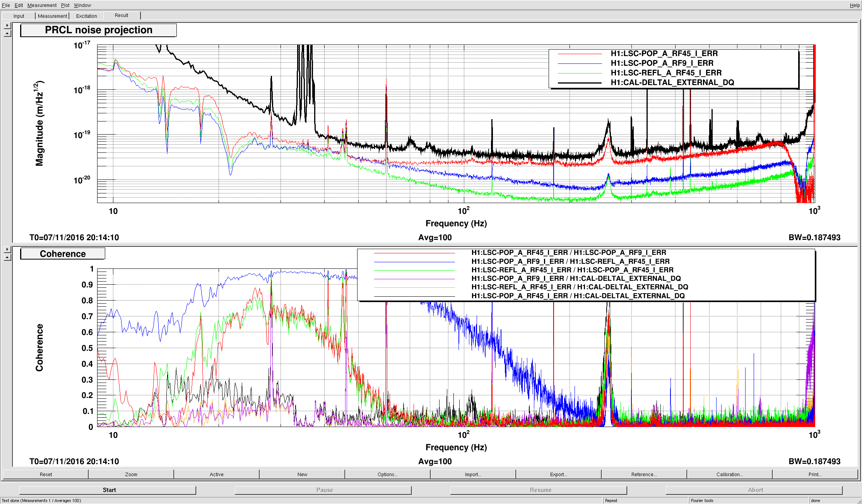Click the Fourier tools status field
Screen dimensions: 862x504
tap(749, 501)
